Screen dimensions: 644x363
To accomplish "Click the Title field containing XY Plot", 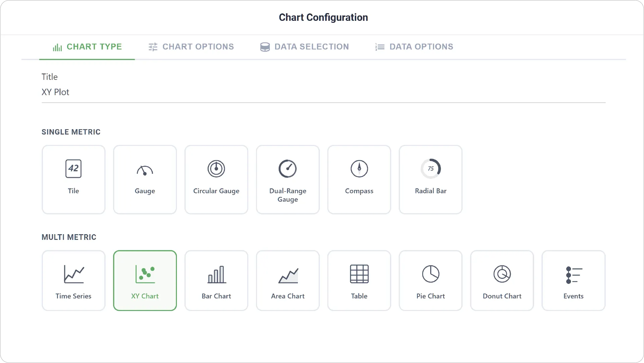I will point(323,92).
